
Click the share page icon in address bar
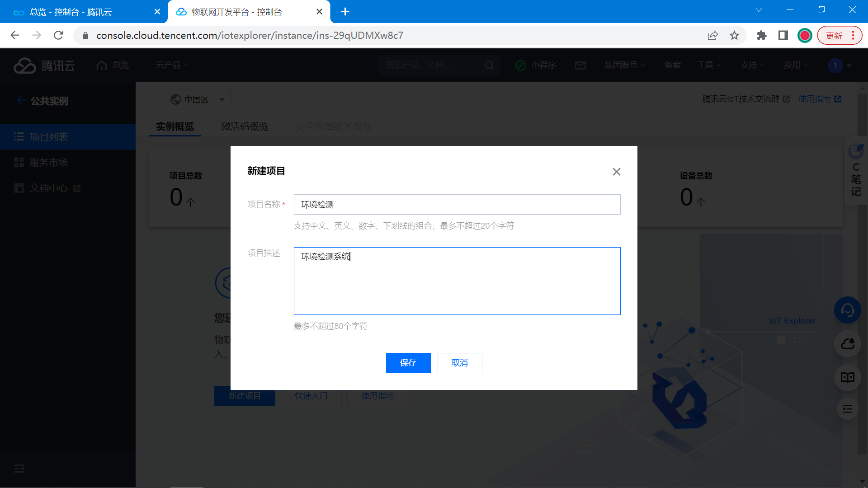[x=712, y=35]
